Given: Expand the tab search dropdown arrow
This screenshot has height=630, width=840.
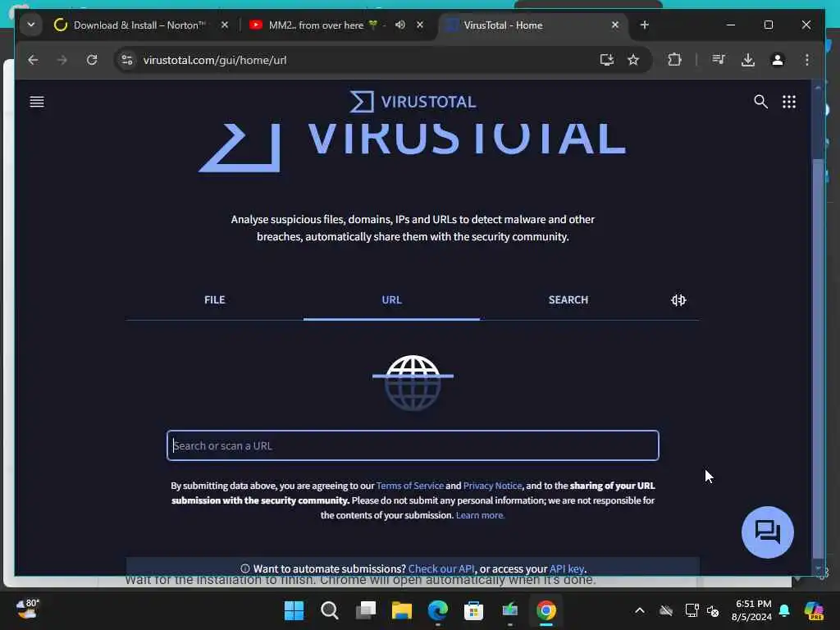Looking at the screenshot, I should click(31, 25).
